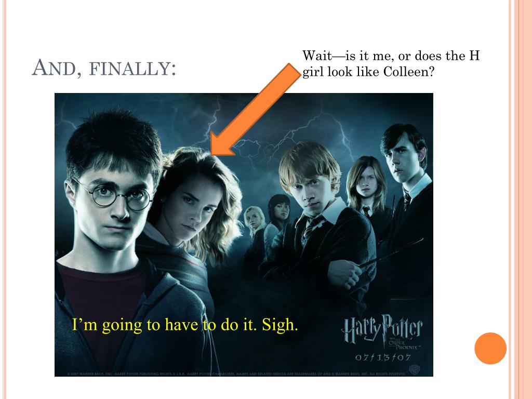Select the "And, finally:" slide title
The width and height of the screenshot is (532, 399).
(104, 68)
